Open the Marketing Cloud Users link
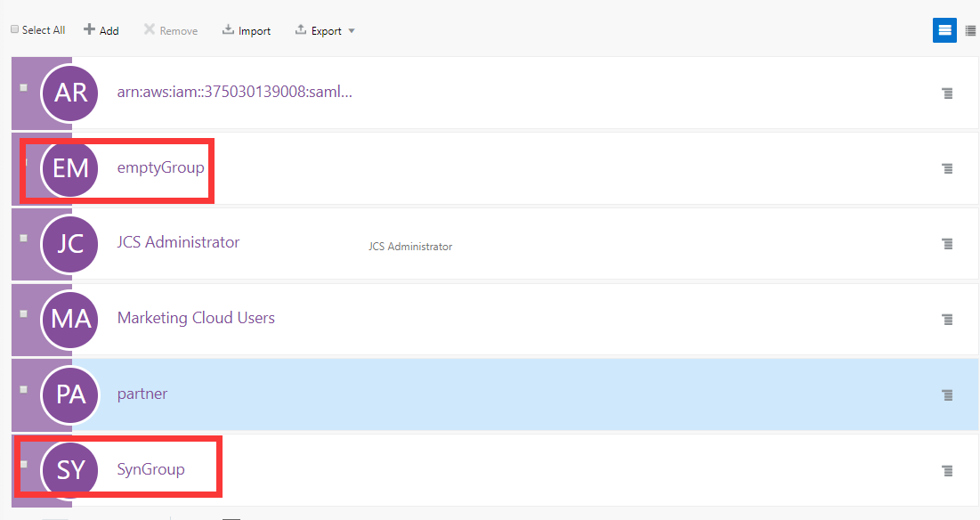This screenshot has height=520, width=980. pyautogui.click(x=196, y=318)
